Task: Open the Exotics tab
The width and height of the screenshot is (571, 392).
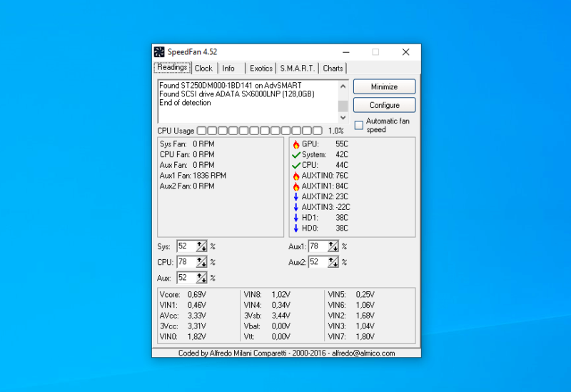Action: (x=261, y=69)
